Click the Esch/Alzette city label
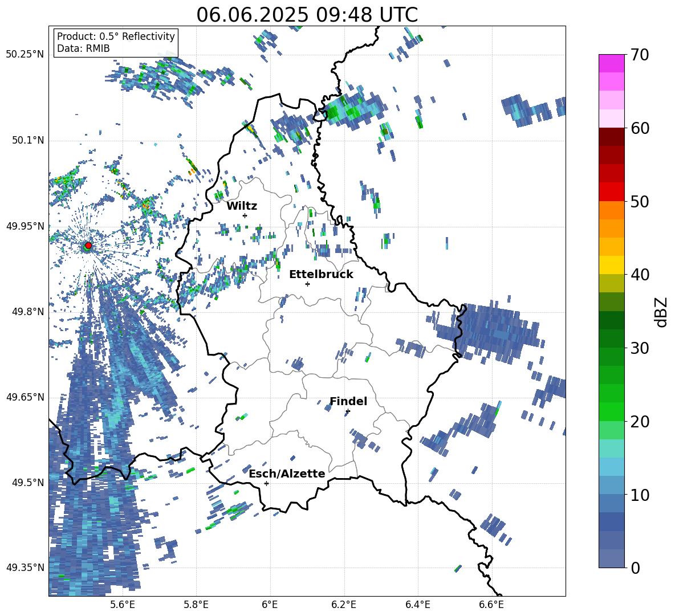Screen dimensions: 675x616 coord(287,474)
